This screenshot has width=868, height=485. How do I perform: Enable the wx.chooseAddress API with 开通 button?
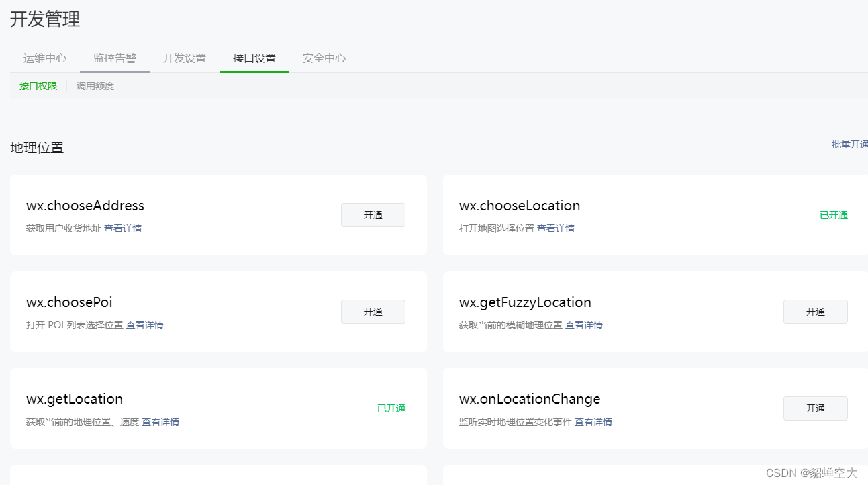pyautogui.click(x=373, y=214)
